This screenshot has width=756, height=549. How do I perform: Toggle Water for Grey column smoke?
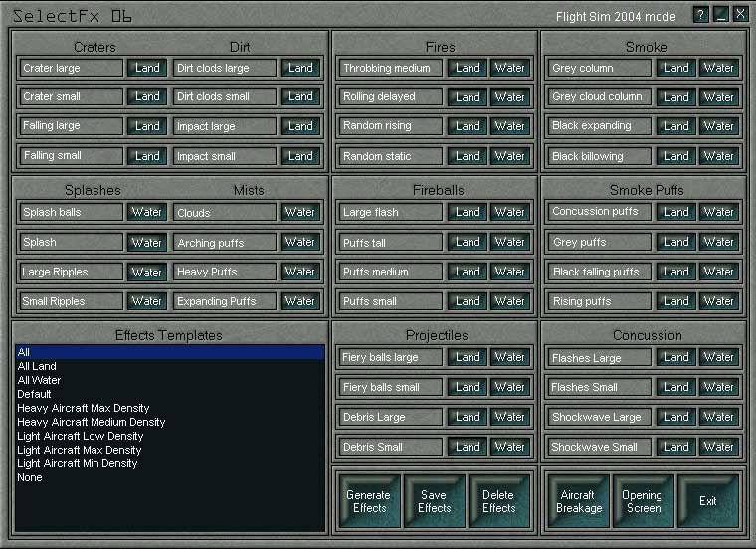(x=718, y=68)
